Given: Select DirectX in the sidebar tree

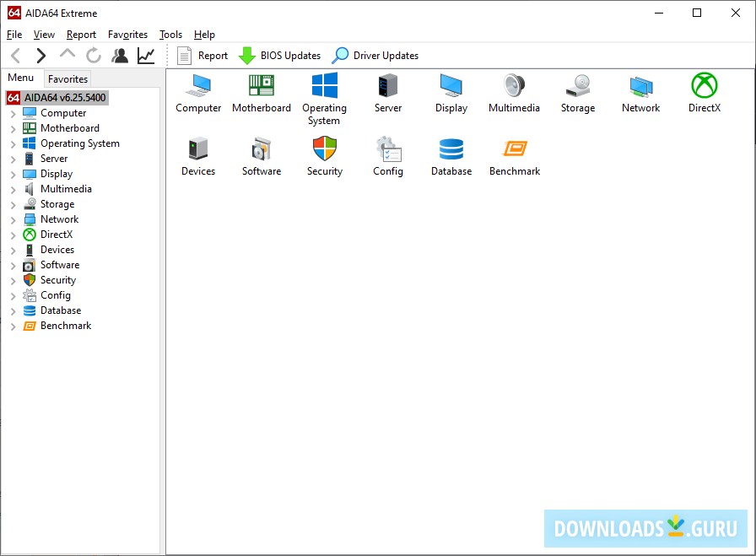Looking at the screenshot, I should [x=57, y=235].
